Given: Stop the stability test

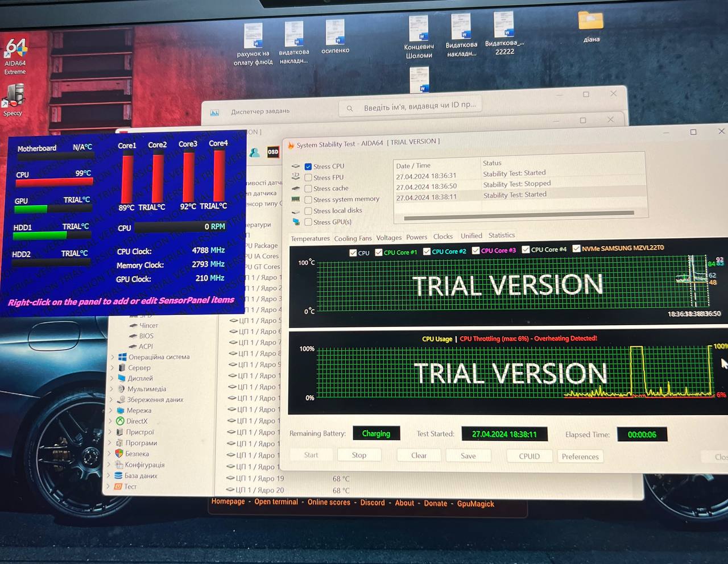Looking at the screenshot, I should click(x=359, y=455).
